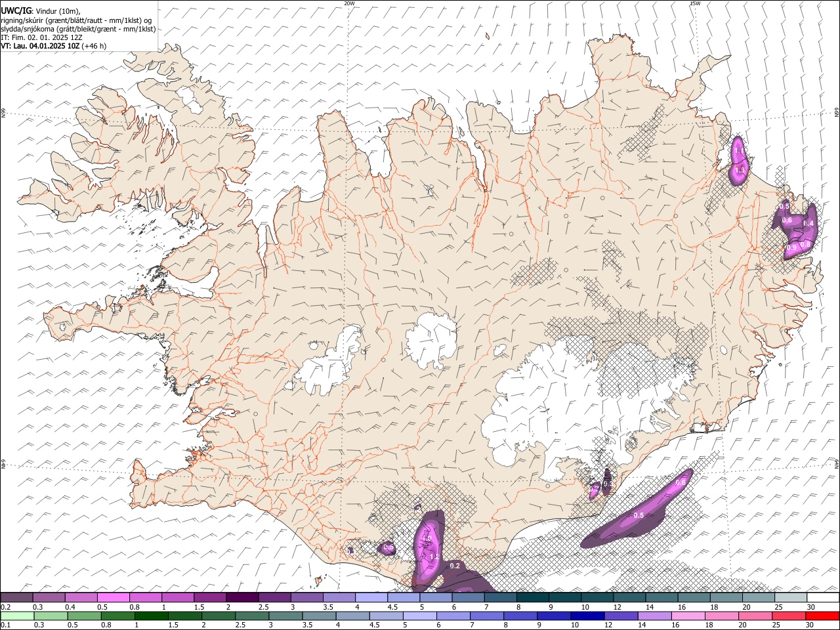The width and height of the screenshot is (840, 630).
Task: Select the 'rigning/skúrir' legend line
Action: [x=77, y=20]
